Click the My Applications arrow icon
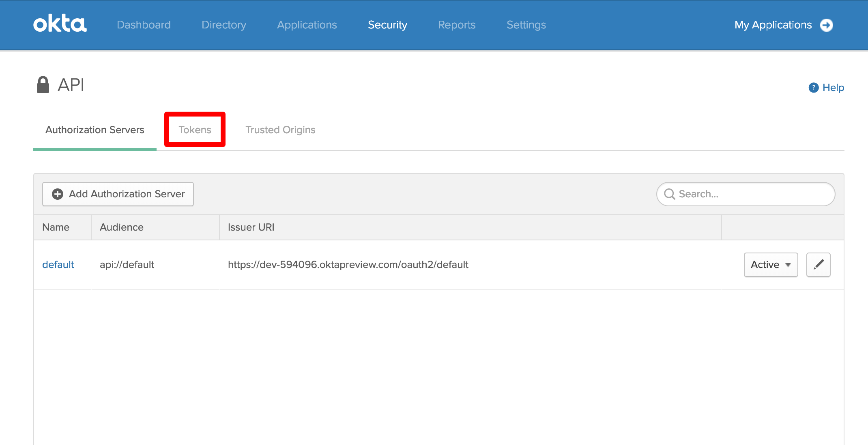 pyautogui.click(x=827, y=25)
